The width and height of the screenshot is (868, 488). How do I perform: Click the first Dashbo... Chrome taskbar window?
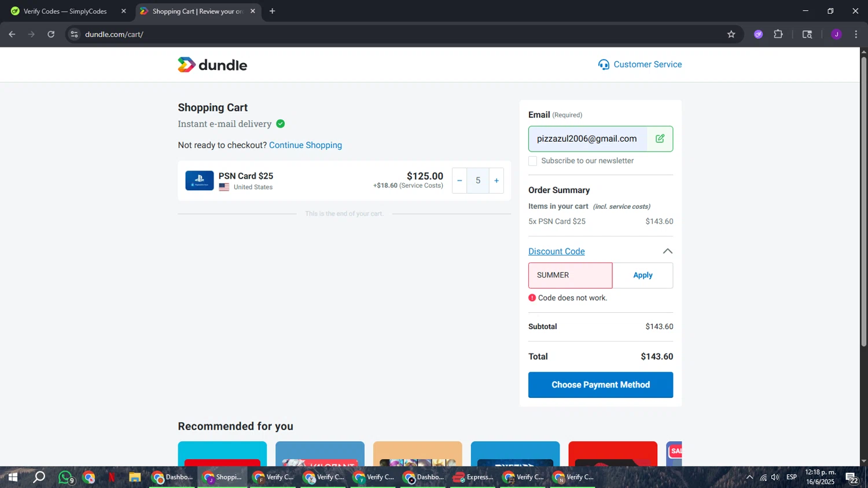tap(172, 478)
